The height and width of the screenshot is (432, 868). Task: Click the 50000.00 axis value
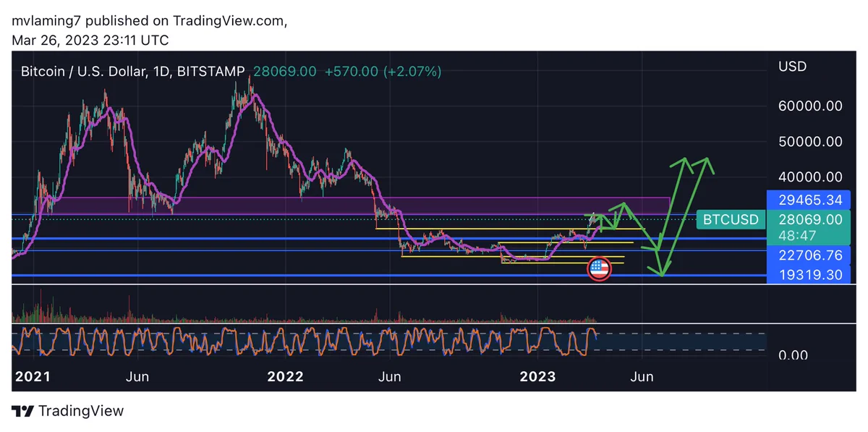pos(810,141)
